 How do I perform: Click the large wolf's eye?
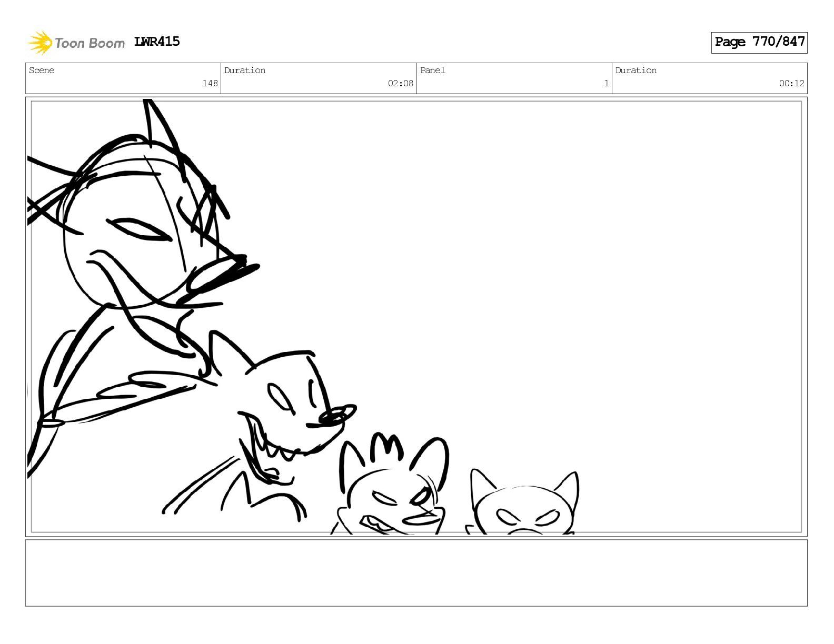(140, 229)
